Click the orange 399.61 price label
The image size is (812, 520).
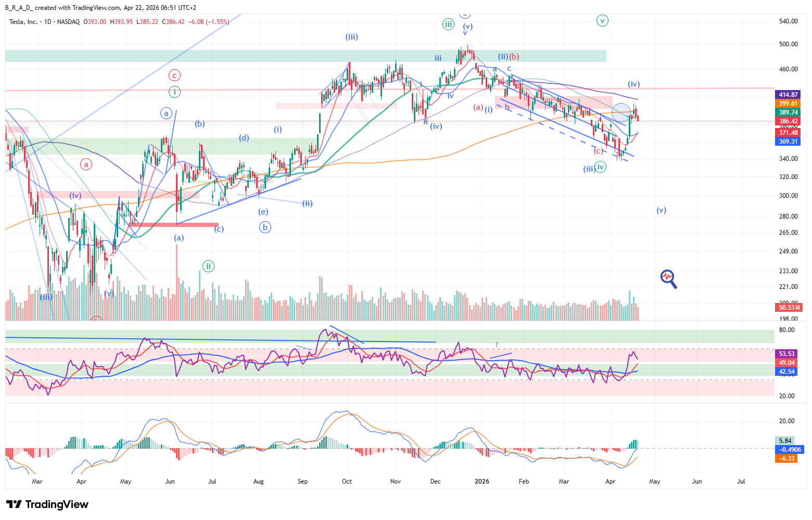tap(788, 104)
